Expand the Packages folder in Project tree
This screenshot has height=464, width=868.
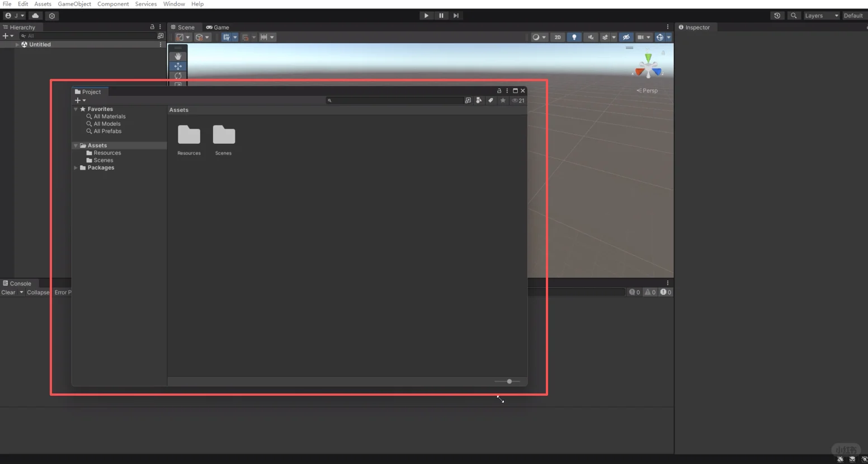76,168
